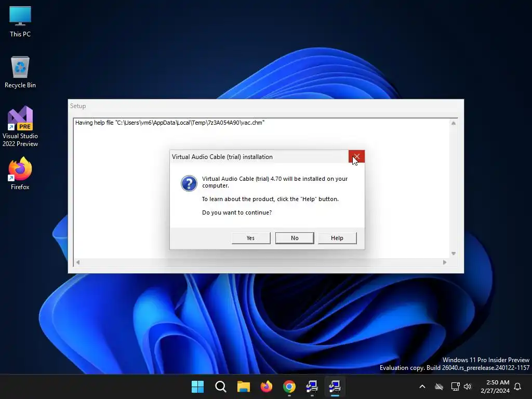Open Help for Virtual Audio Cable
532x399 pixels.
coord(337,238)
